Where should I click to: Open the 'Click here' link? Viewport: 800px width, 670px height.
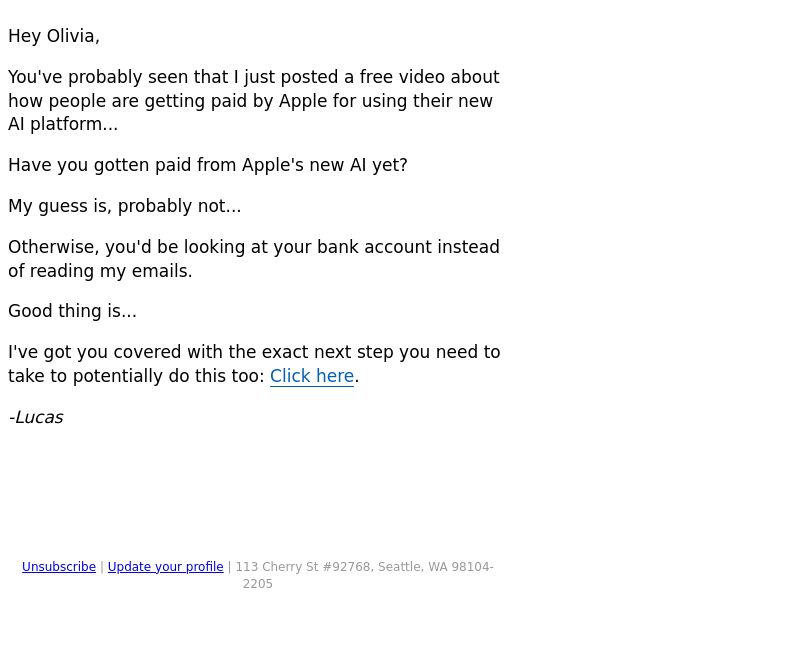point(312,376)
